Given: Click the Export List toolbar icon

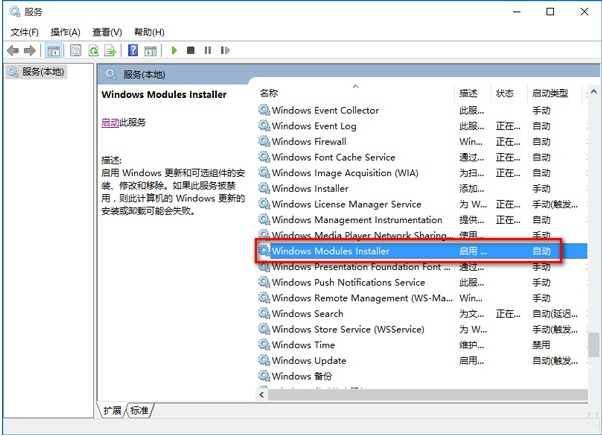Looking at the screenshot, I should point(110,50).
